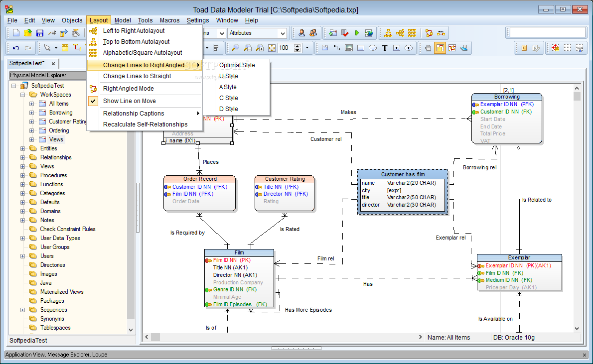593x364 pixels.
Task: Click the empty search field top right
Action: click(x=547, y=32)
